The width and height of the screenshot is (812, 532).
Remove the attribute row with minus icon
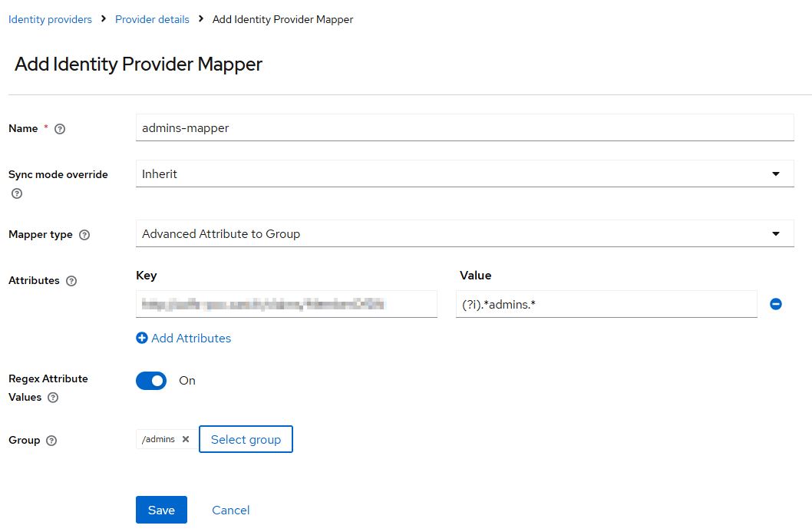click(775, 304)
